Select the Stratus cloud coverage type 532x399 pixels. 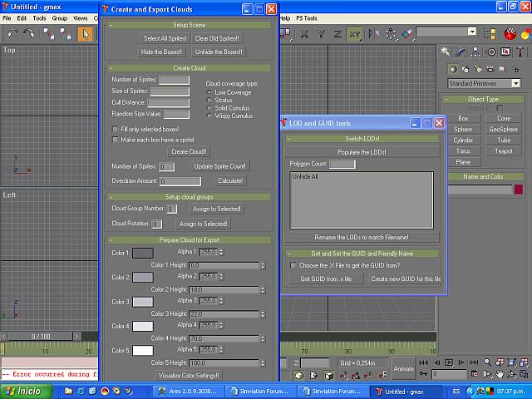click(209, 100)
